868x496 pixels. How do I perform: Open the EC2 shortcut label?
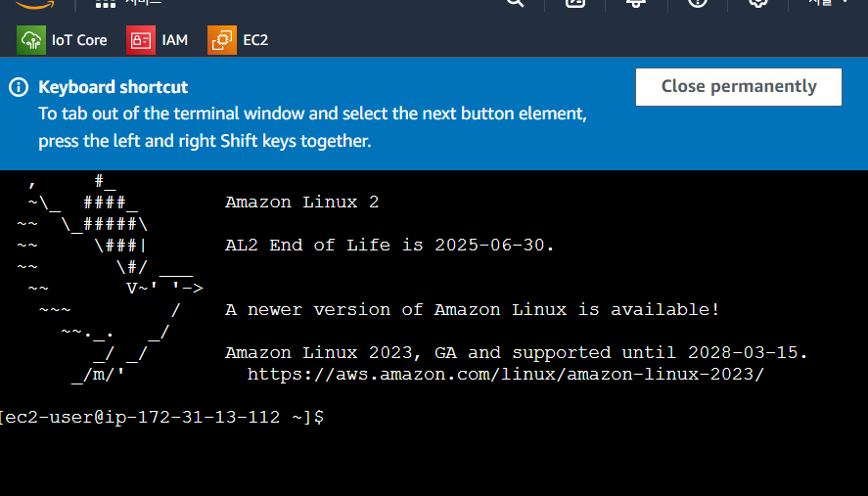pyautogui.click(x=256, y=40)
